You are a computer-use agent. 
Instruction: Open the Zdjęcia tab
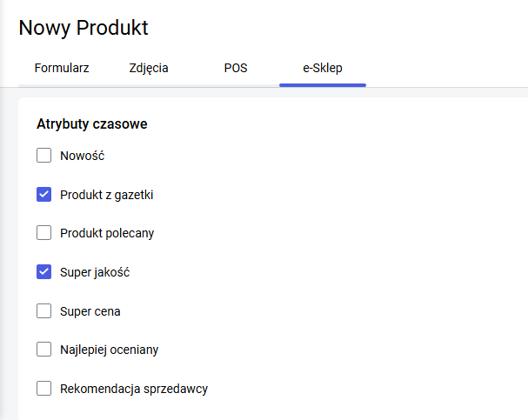point(149,68)
